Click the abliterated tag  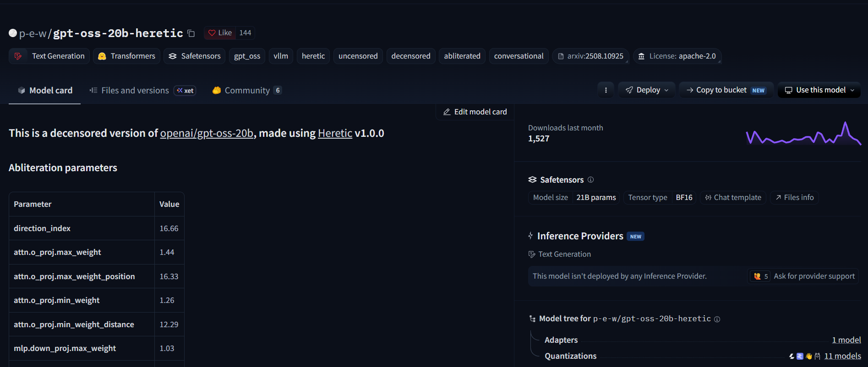click(462, 56)
